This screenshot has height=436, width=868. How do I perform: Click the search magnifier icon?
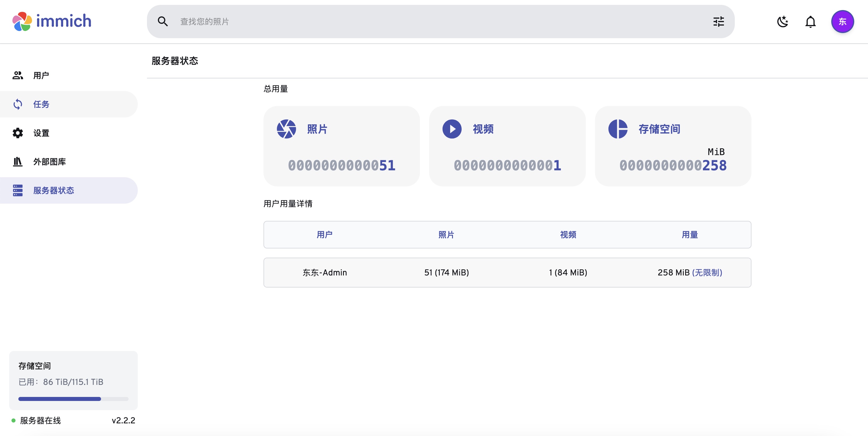(x=163, y=22)
